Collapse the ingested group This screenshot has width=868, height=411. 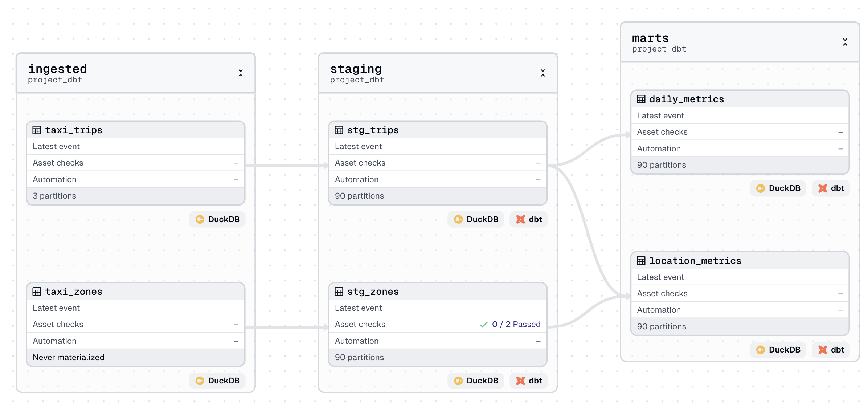click(241, 73)
